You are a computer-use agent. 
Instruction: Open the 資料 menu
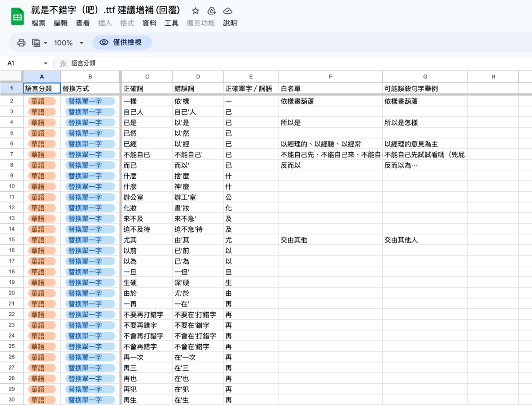pyautogui.click(x=149, y=23)
